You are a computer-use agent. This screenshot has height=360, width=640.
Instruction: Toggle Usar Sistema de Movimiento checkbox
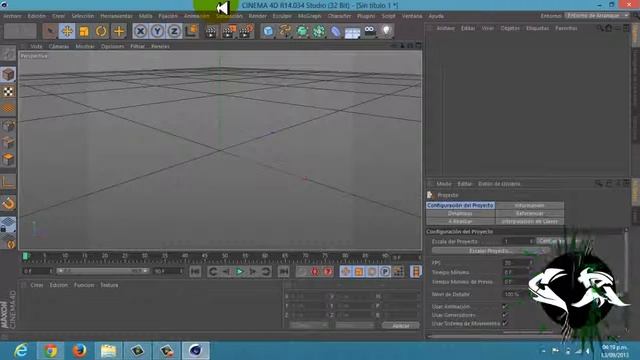[505, 323]
